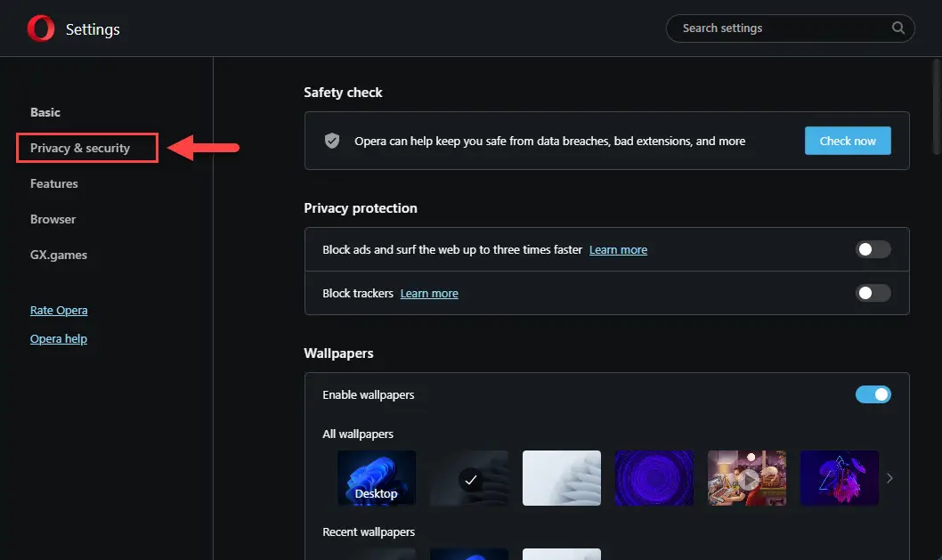Open Privacy & security settings
The width and height of the screenshot is (942, 560).
(x=80, y=148)
